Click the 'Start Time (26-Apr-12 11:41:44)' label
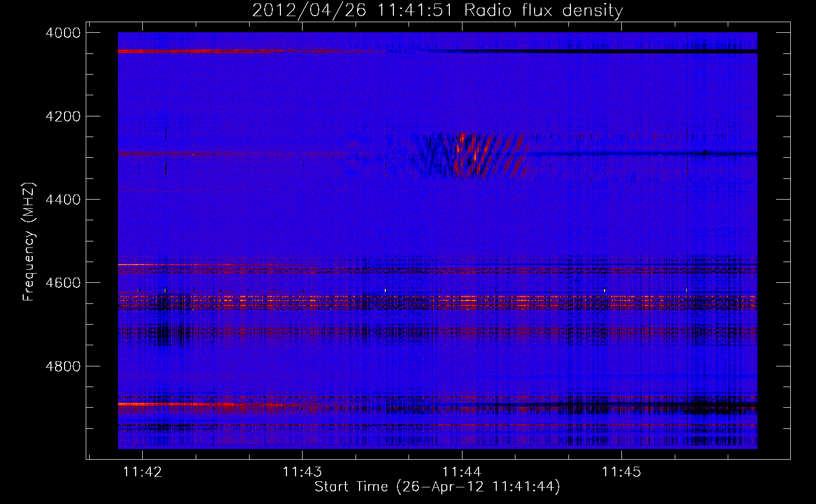 tap(437, 487)
